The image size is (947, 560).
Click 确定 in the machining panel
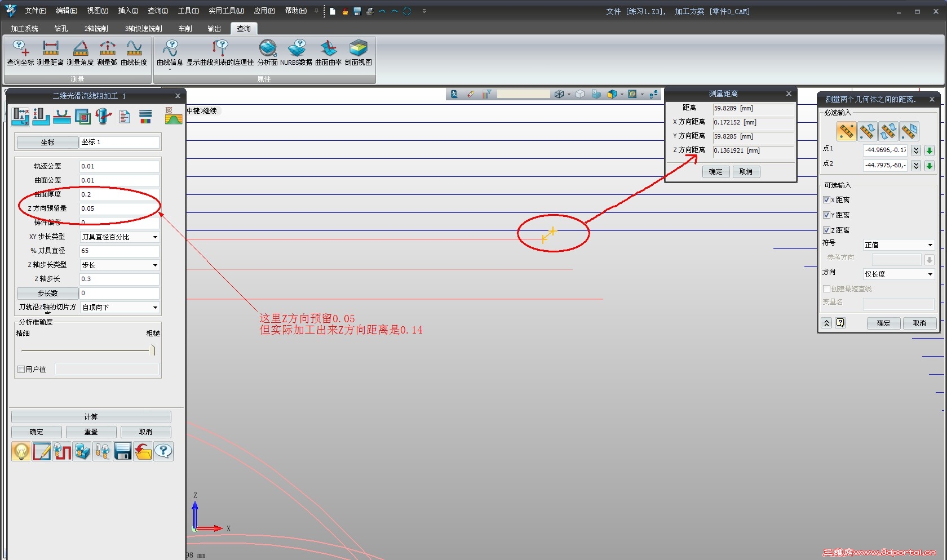pos(37,432)
